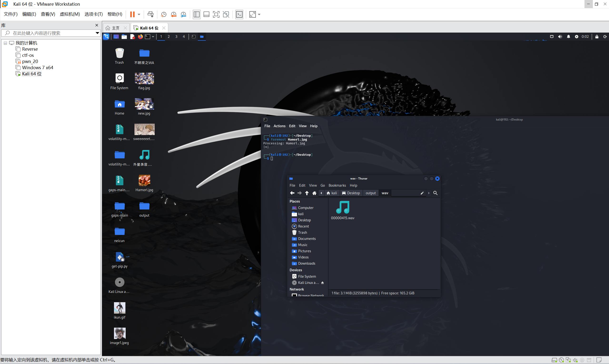The width and height of the screenshot is (609, 364).
Task: Open Recent in Thunar sidebar
Action: tap(303, 226)
